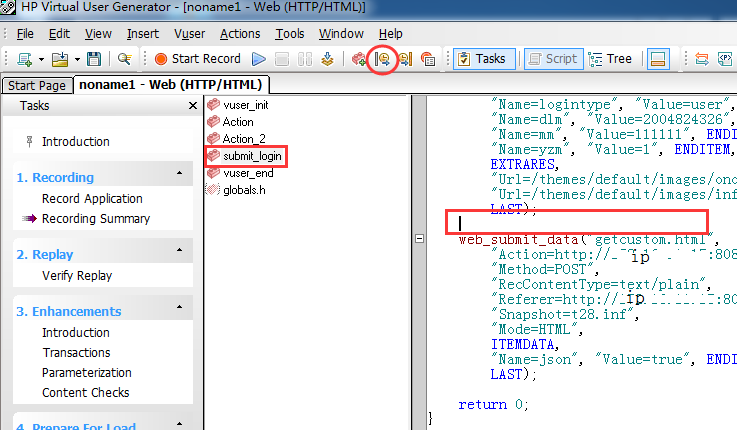Click the End Transaction toolbar icon

[405, 59]
